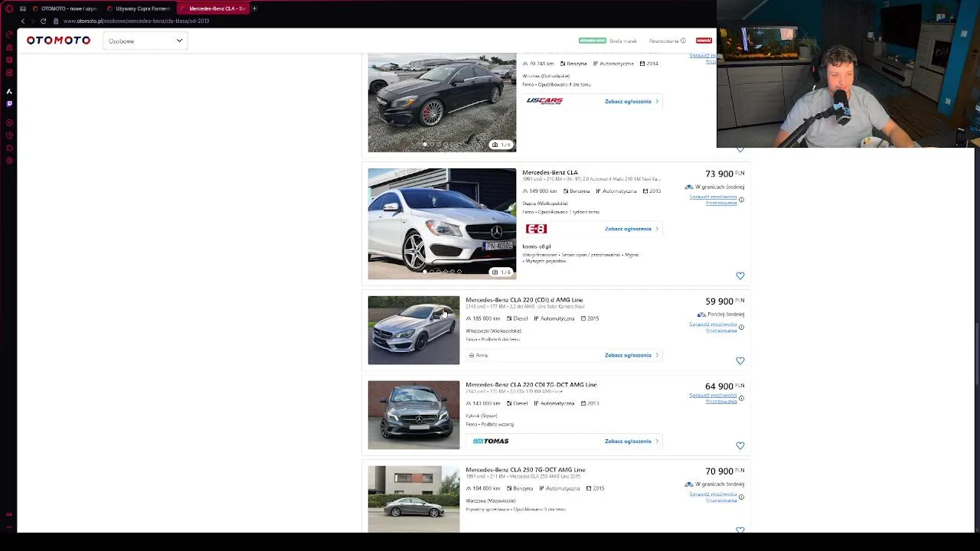Open the Mercedes-Benz CLA 73 900 PLN listing title
980x551 pixels.
550,172
